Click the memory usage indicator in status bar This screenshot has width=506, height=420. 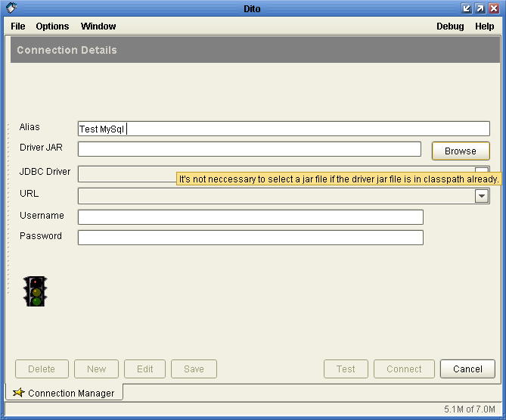[x=469, y=409]
